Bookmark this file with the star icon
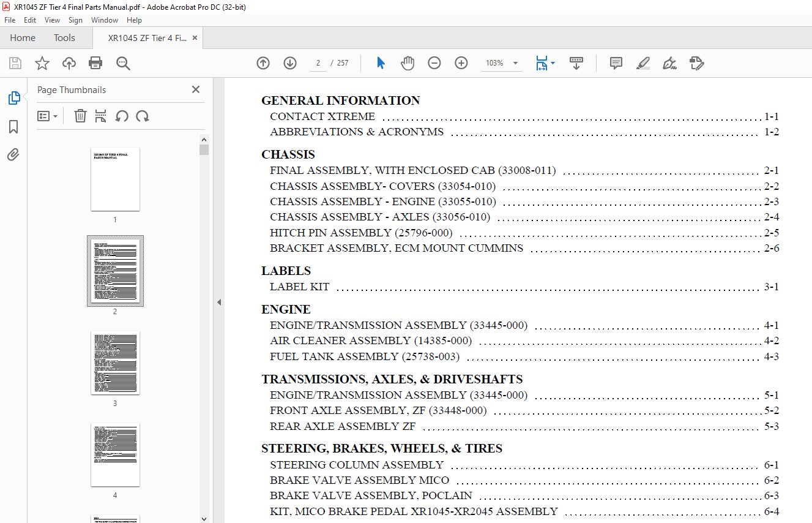Image resolution: width=812 pixels, height=523 pixels. pyautogui.click(x=42, y=63)
